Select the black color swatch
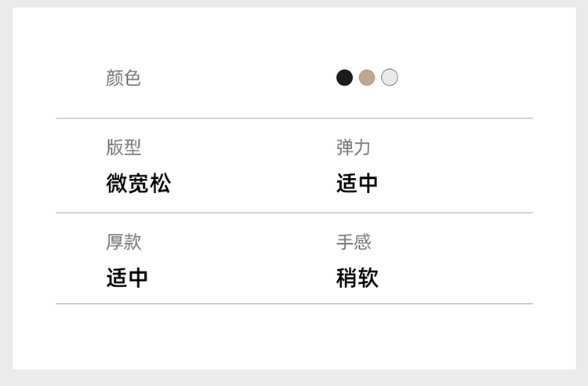This screenshot has width=588, height=386. (344, 78)
